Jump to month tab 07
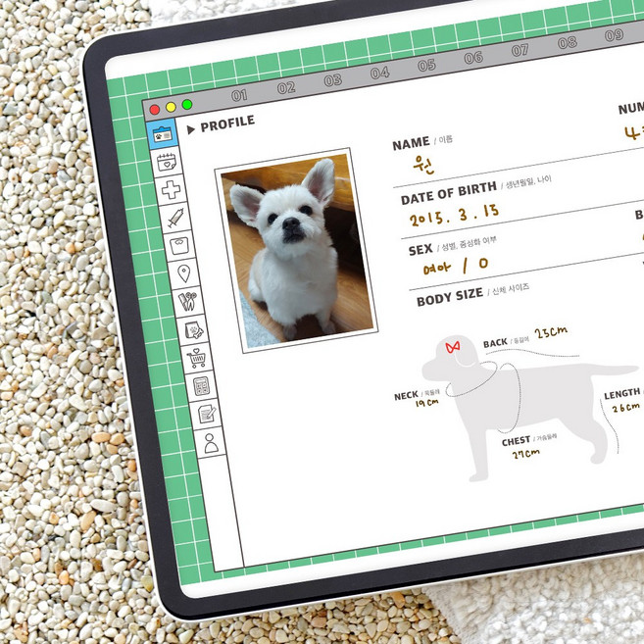 tap(520, 50)
